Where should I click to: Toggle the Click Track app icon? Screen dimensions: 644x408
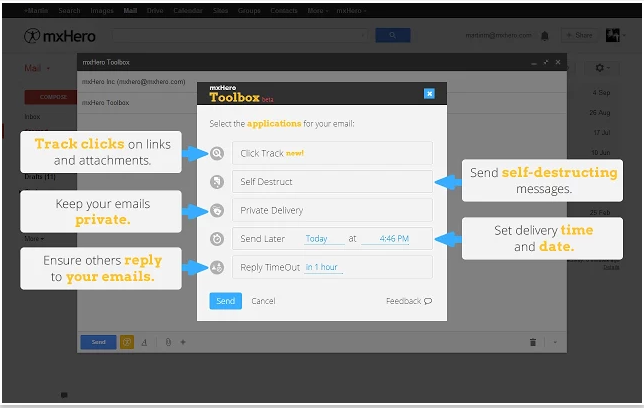217,153
